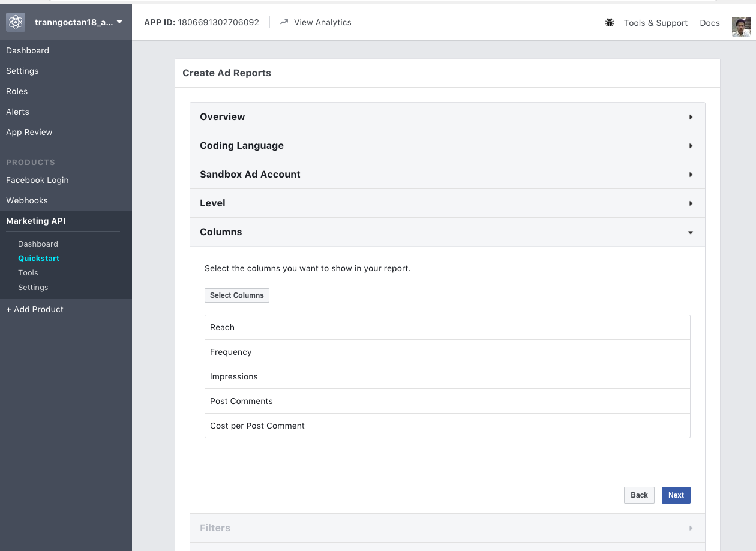Screen dimensions: 756x551
Task: Select the Impressions column row
Action: tap(448, 376)
